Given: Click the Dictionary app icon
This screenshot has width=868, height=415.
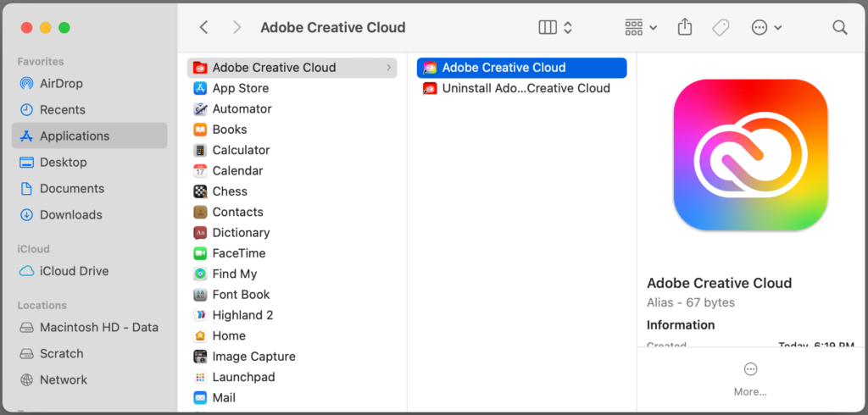Looking at the screenshot, I should point(200,232).
